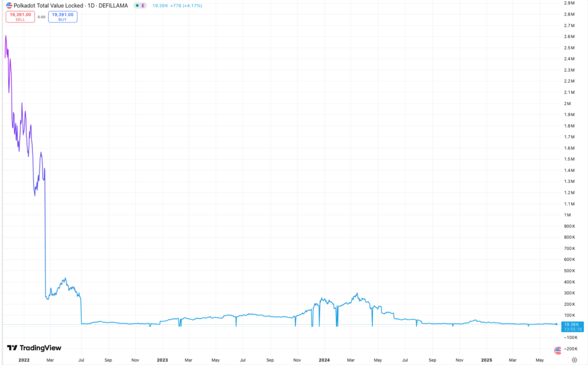This screenshot has width=588, height=365.
Task: Click the 1.7M price axis label
Action: pyautogui.click(x=569, y=137)
